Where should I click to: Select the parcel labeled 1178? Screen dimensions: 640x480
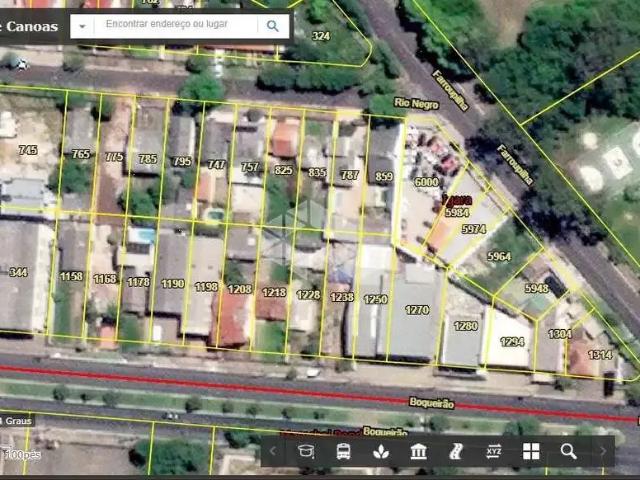[x=138, y=282]
